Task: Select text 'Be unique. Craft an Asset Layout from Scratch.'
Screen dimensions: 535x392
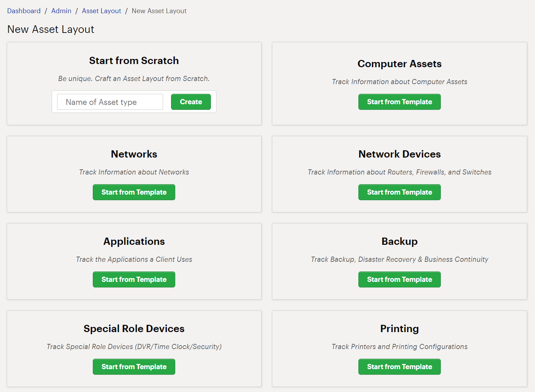Action: point(134,79)
